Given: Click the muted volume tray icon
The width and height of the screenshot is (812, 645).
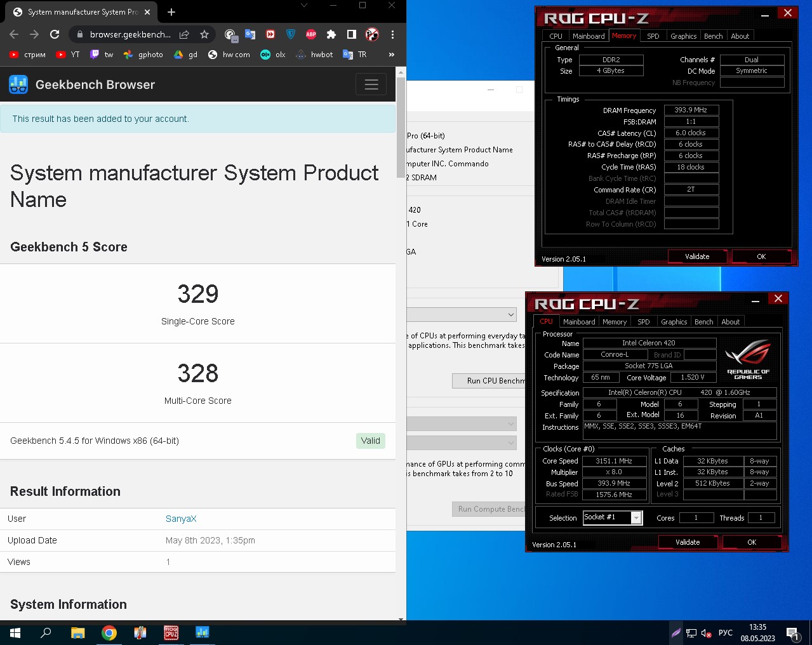Looking at the screenshot, I should tap(706, 633).
